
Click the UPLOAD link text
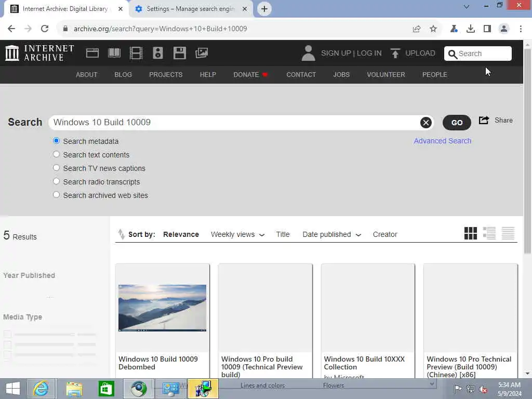click(420, 54)
